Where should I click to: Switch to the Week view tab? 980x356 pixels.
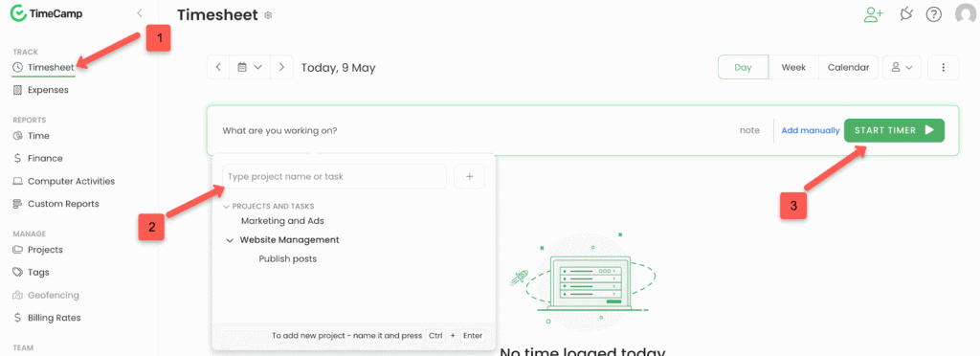pos(793,67)
